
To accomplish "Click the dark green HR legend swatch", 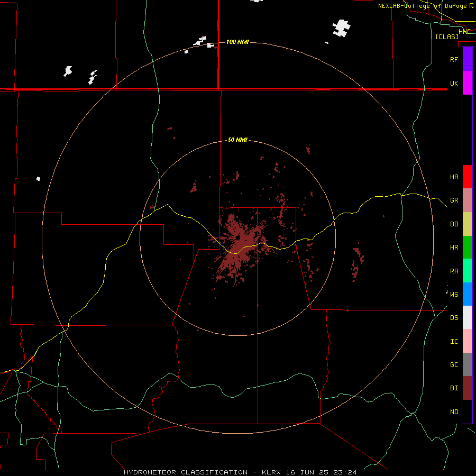I will point(467,248).
